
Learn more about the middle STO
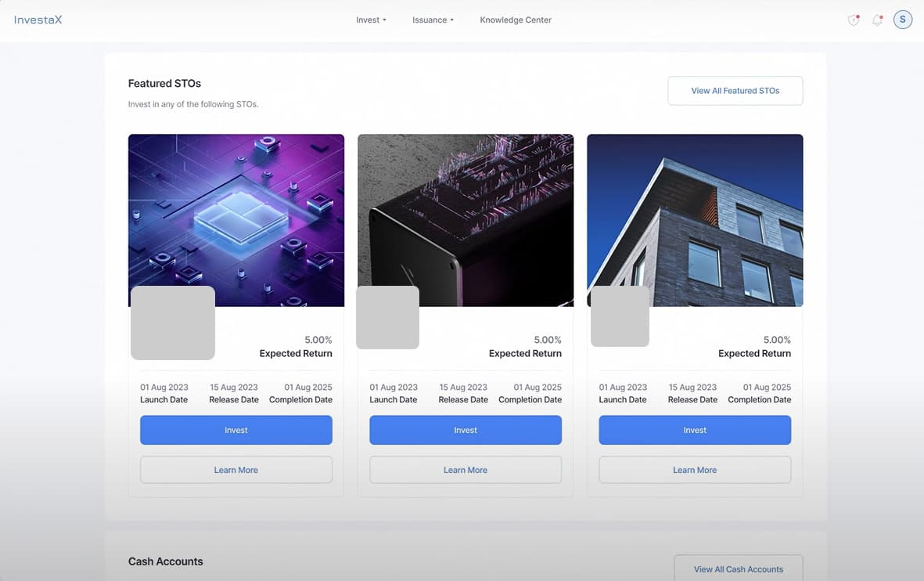pos(466,470)
